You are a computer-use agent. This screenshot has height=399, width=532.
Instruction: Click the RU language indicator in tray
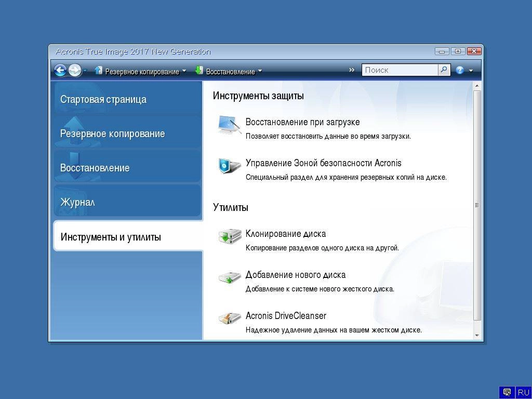pyautogui.click(x=524, y=393)
